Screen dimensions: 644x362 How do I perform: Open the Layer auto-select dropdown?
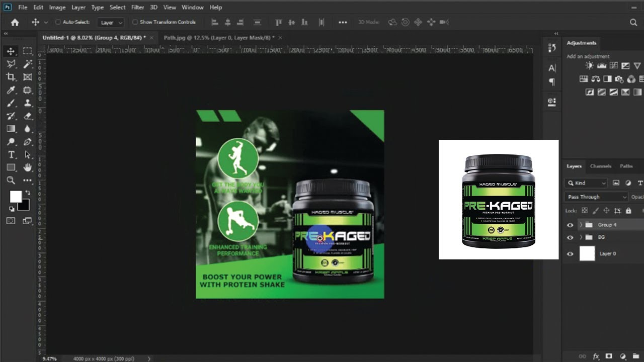coord(111,23)
